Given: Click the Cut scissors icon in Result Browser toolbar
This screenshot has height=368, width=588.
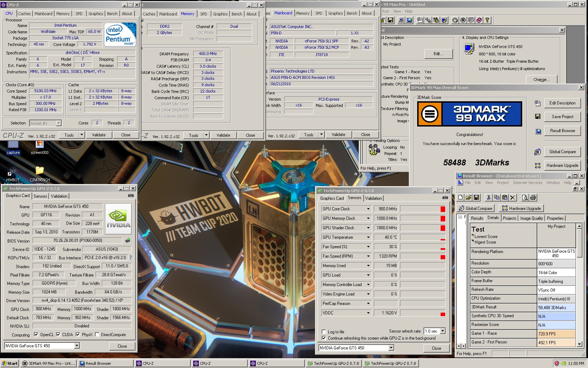Looking at the screenshot, I should click(489, 198).
